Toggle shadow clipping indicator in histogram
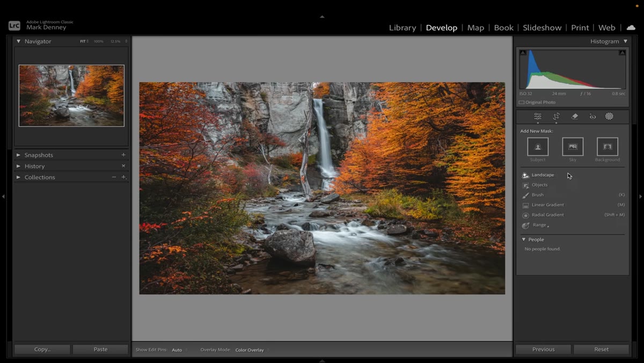The image size is (644, 363). pos(523,53)
